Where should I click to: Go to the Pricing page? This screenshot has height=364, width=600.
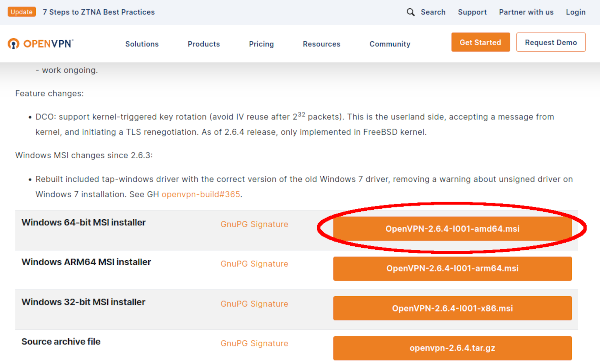click(x=261, y=44)
